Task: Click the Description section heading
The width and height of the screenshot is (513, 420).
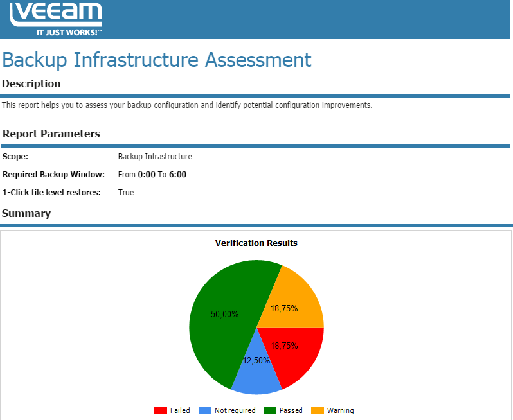Action: (x=31, y=83)
